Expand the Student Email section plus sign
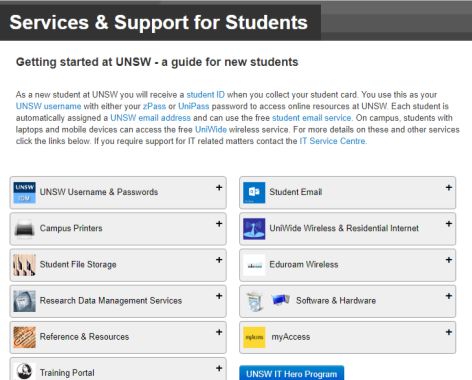The width and height of the screenshot is (472, 380). click(x=449, y=188)
